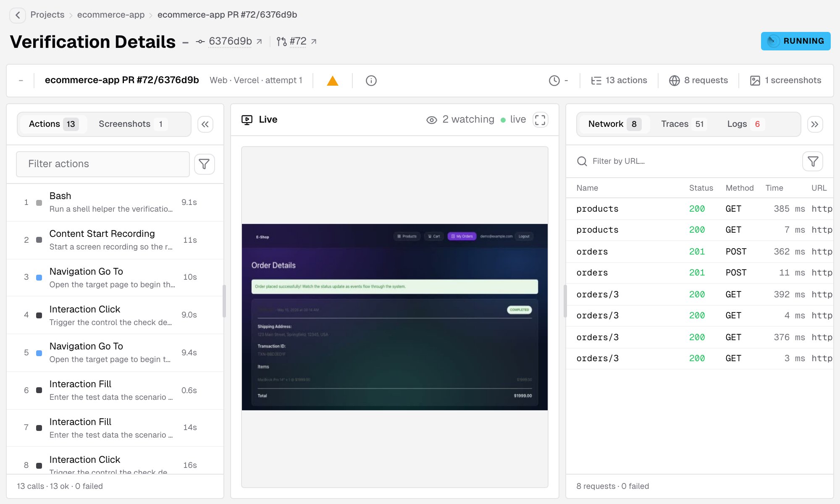Viewport: 840px width, 504px height.
Task: Select Content Start Recording action
Action: coord(115,240)
